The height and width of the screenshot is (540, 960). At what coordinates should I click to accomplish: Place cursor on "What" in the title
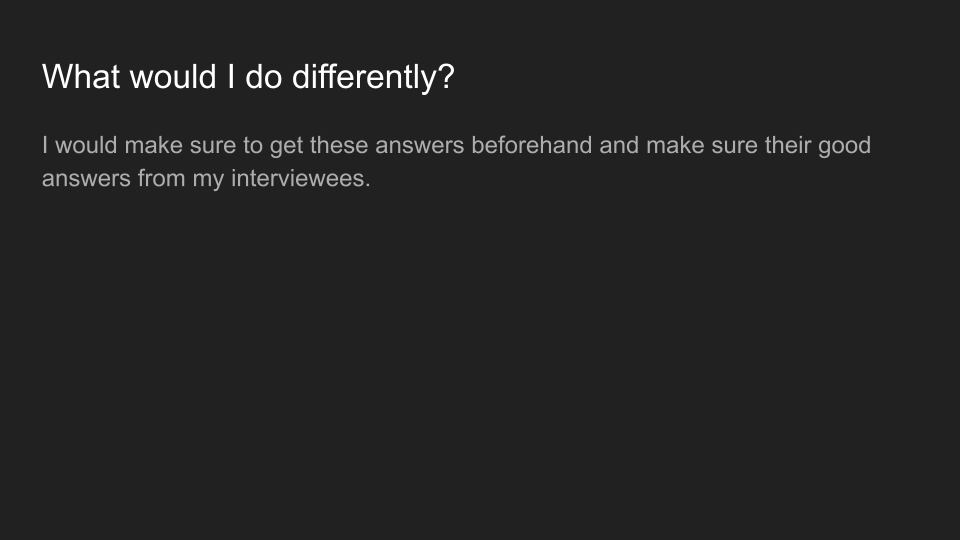point(76,77)
